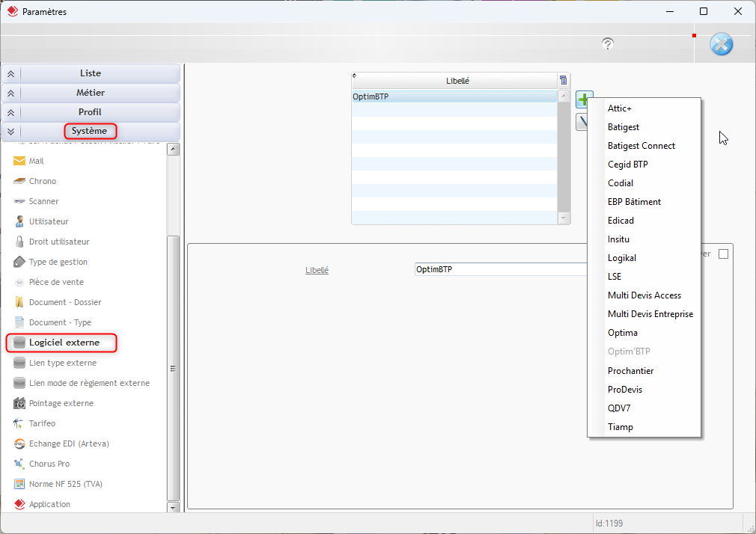The height and width of the screenshot is (534, 756).
Task: Click the round blue close button
Action: click(x=721, y=44)
